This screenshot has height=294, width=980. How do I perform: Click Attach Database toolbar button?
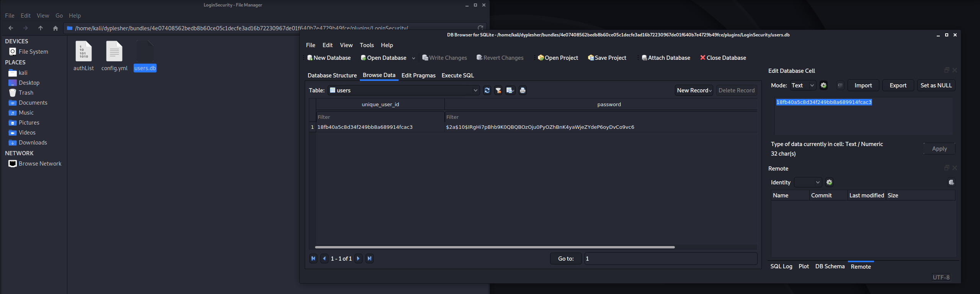tap(666, 58)
